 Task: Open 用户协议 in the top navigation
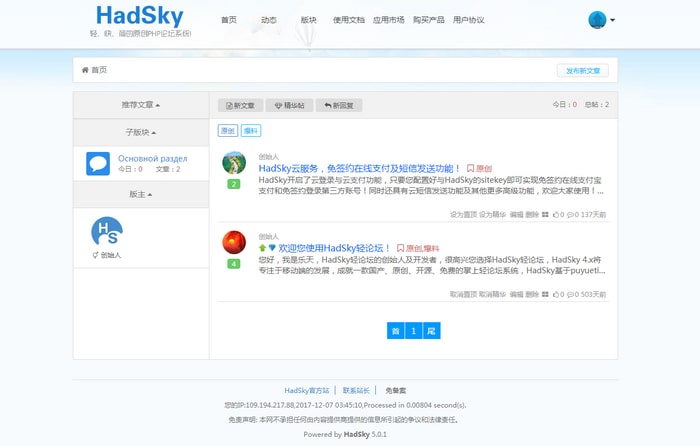468,20
